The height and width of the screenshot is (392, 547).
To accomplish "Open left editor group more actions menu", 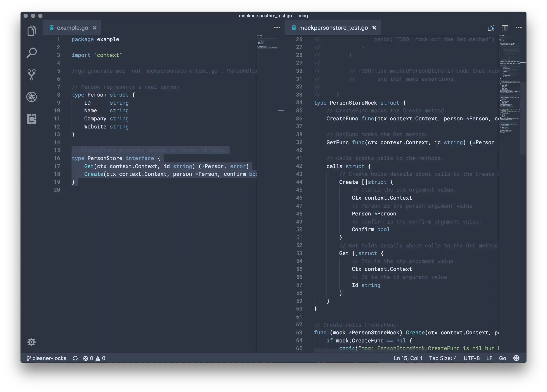I will (277, 28).
